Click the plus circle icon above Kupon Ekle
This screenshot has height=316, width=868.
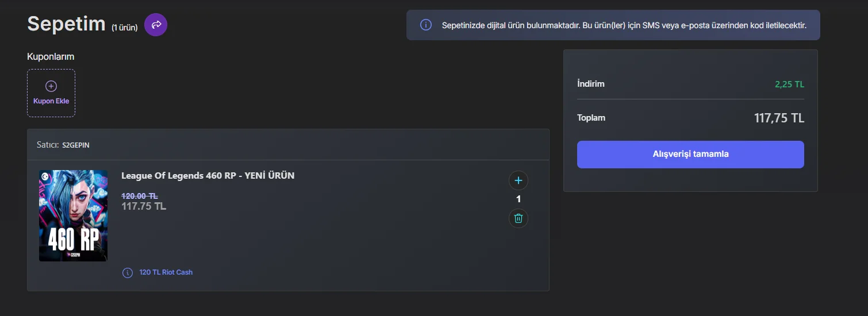(51, 86)
